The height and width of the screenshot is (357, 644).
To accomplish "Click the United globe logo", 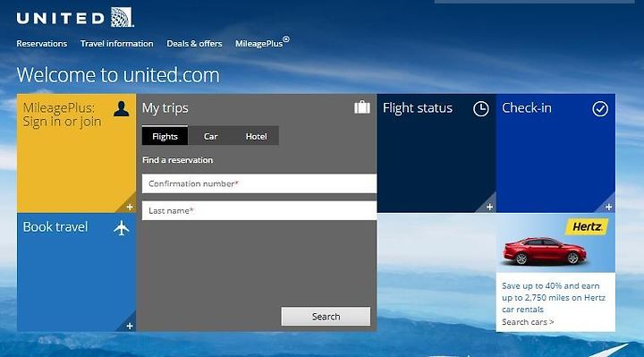I will click(x=123, y=18).
